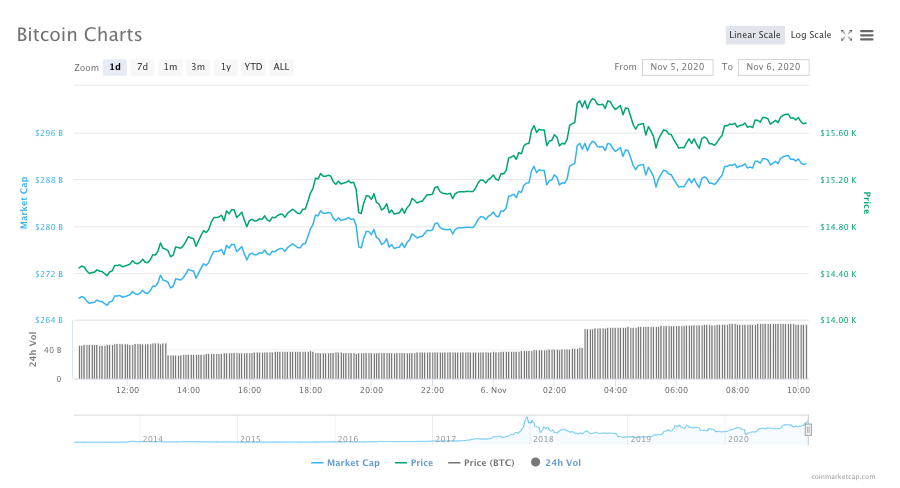900x488 pixels.
Task: Choose the 1y zoom option
Action: pos(226,67)
